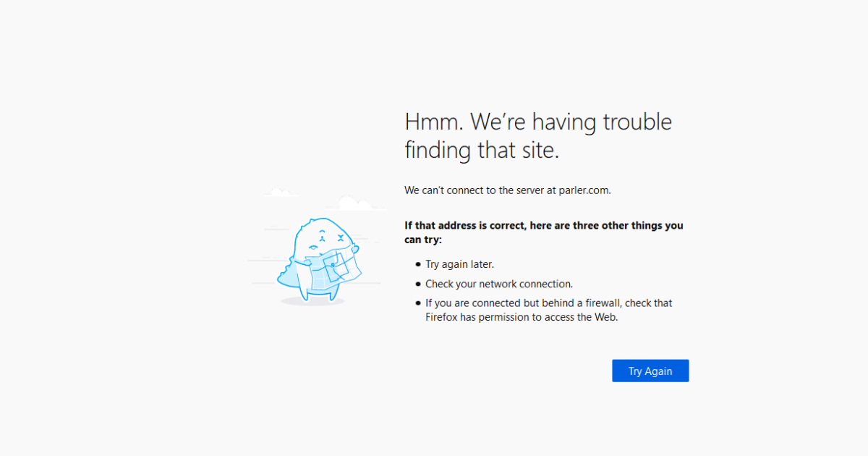Click the "Hmm. We're having trouble" heading
Viewport: 868px width, 456px height.
(538, 122)
